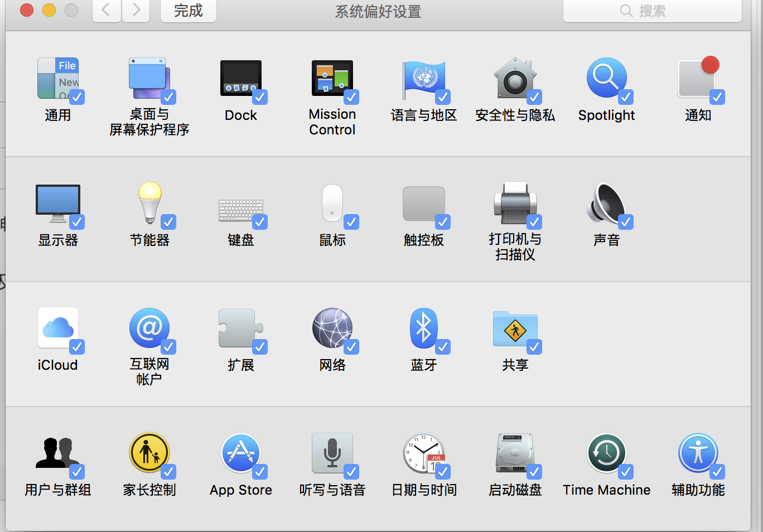Screen dimensions: 763x532
Task: Select the Time Machine icon
Action: [x=606, y=453]
